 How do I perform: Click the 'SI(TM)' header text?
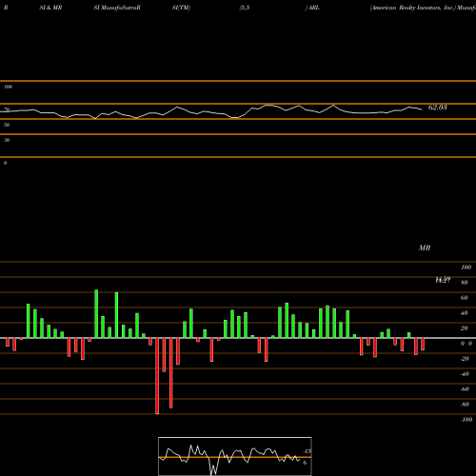click(x=181, y=8)
